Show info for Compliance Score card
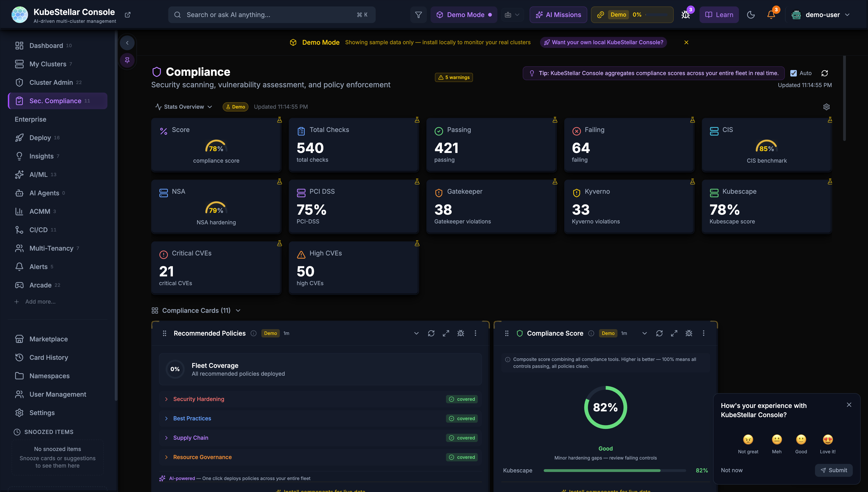The width and height of the screenshot is (868, 492). pos(591,334)
